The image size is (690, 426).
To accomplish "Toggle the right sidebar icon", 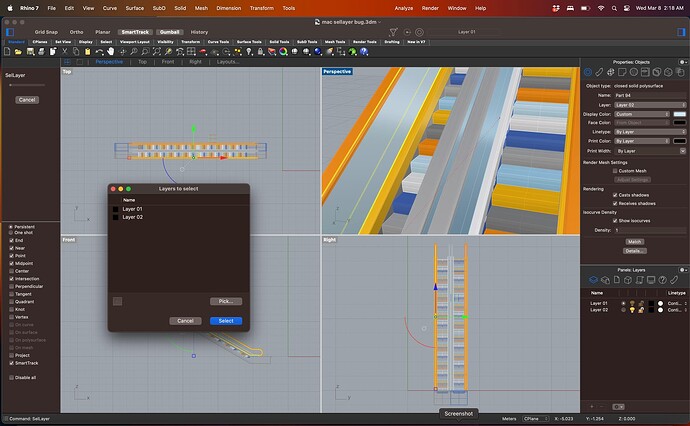I will pos(681,32).
